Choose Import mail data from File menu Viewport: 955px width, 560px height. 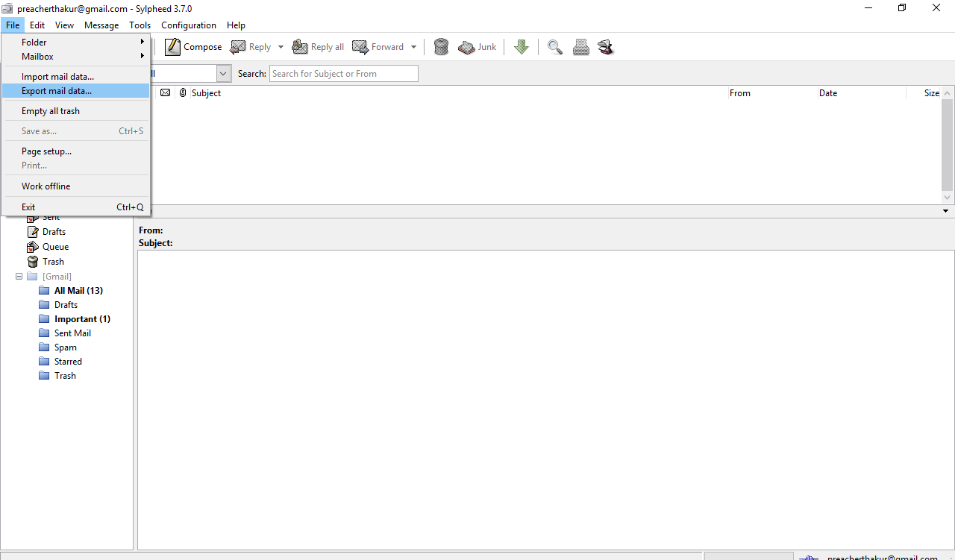[x=76, y=77]
